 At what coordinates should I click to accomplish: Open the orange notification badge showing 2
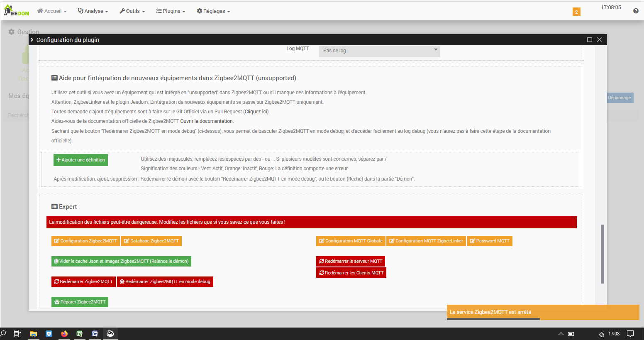tap(576, 12)
